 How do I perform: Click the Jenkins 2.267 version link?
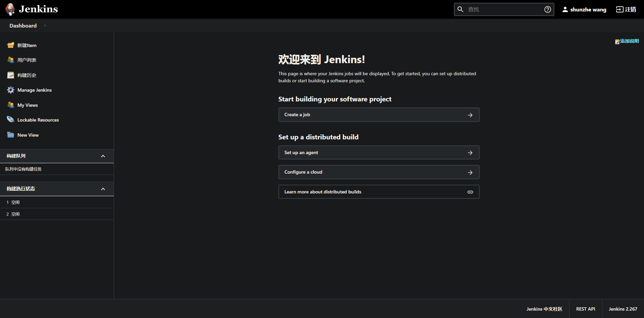tap(623, 309)
